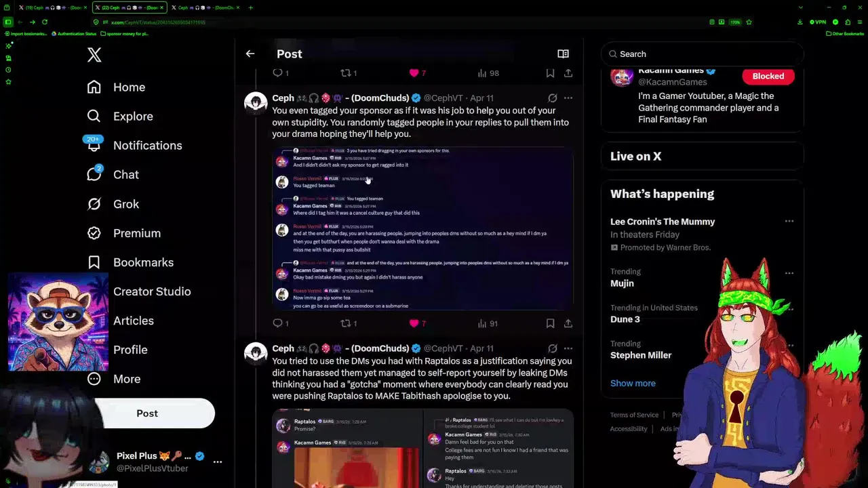This screenshot has width=868, height=488.
Task: Open the Discord chat screenshot about tagging sponsors
Action: point(423,228)
